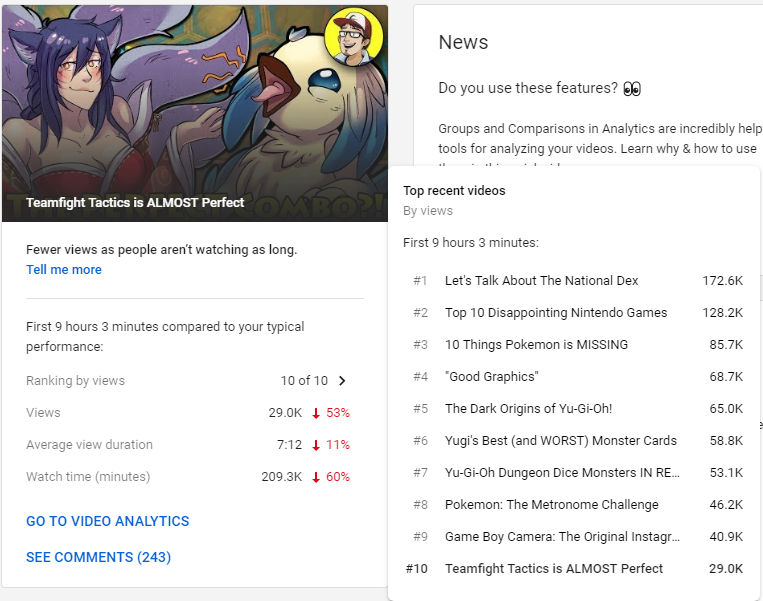The height and width of the screenshot is (601, 763).
Task: Expand ranking by views chevron arrow
Action: 342,381
